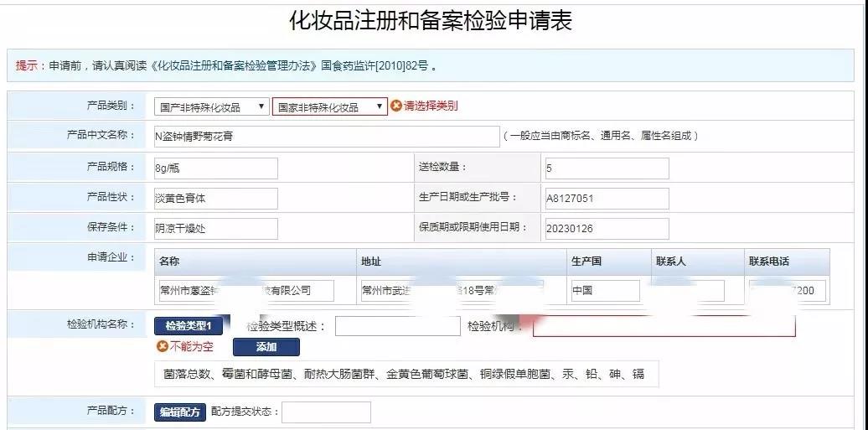Click the company name field under 名称
Viewport: 868px width, 430px height.
pyautogui.click(x=246, y=290)
